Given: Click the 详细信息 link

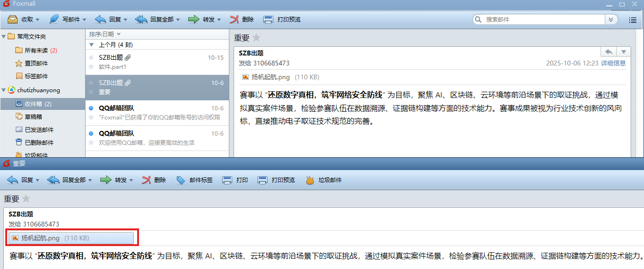Looking at the screenshot, I should 613,63.
